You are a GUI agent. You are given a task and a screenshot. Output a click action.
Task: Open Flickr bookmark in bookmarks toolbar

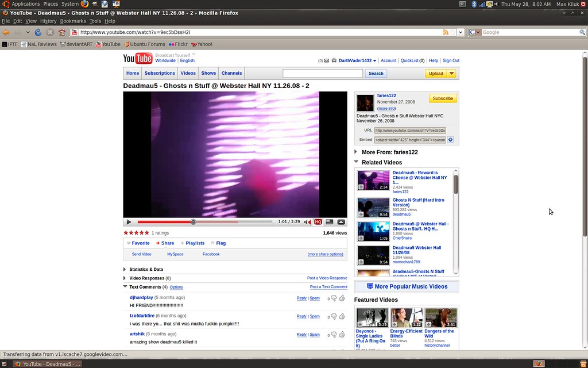tap(178, 44)
